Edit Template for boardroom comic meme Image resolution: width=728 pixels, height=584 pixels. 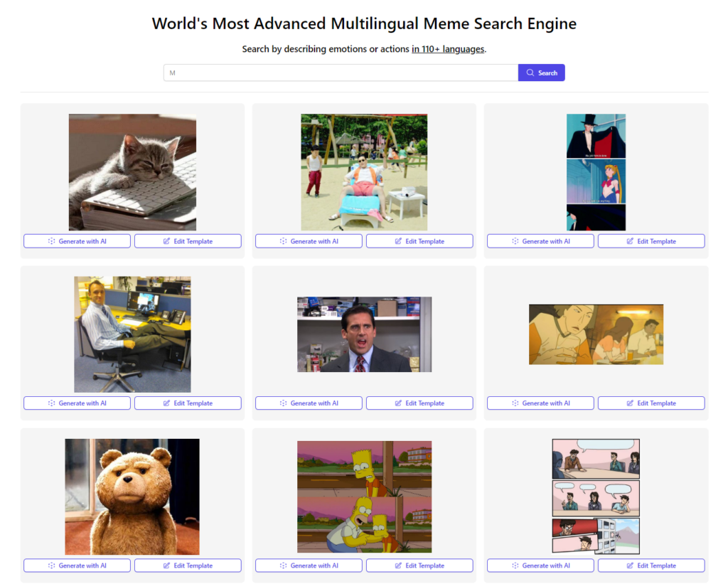651,566
